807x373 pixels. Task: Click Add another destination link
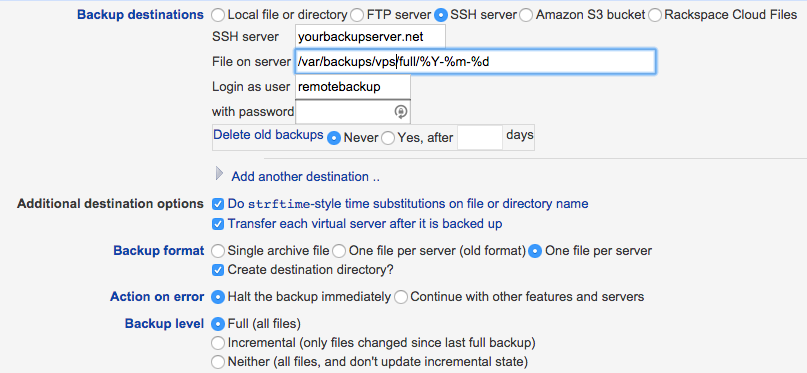[306, 177]
